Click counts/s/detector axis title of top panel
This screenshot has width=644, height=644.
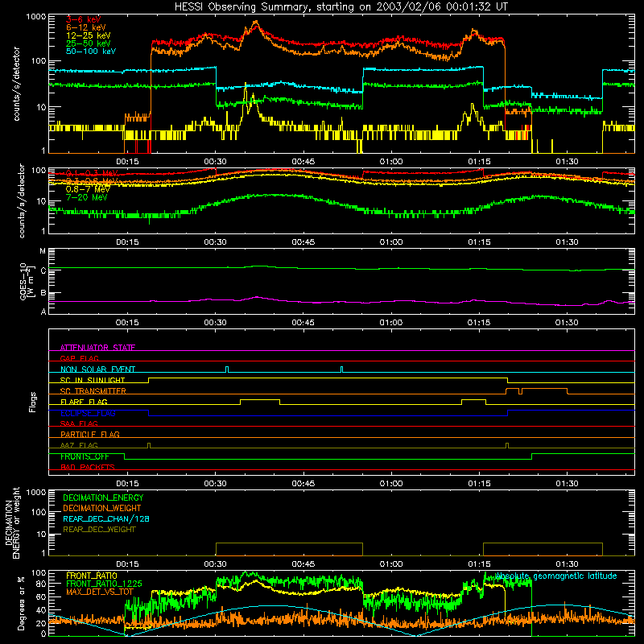point(16,84)
